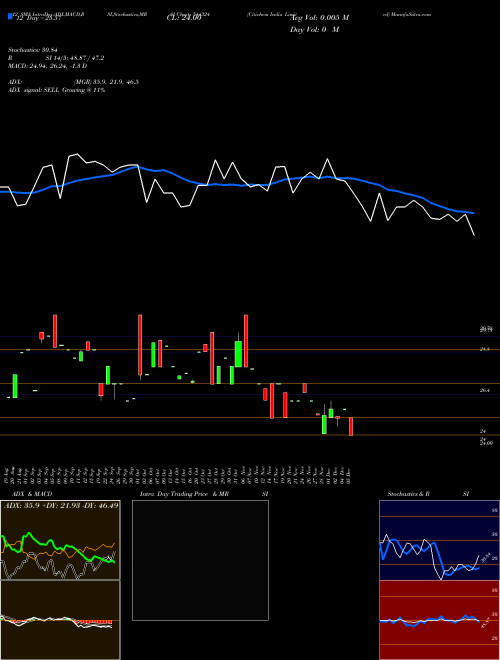500x660 pixels.
Task: Click the end of the blue moving average line
Action: coord(474,213)
